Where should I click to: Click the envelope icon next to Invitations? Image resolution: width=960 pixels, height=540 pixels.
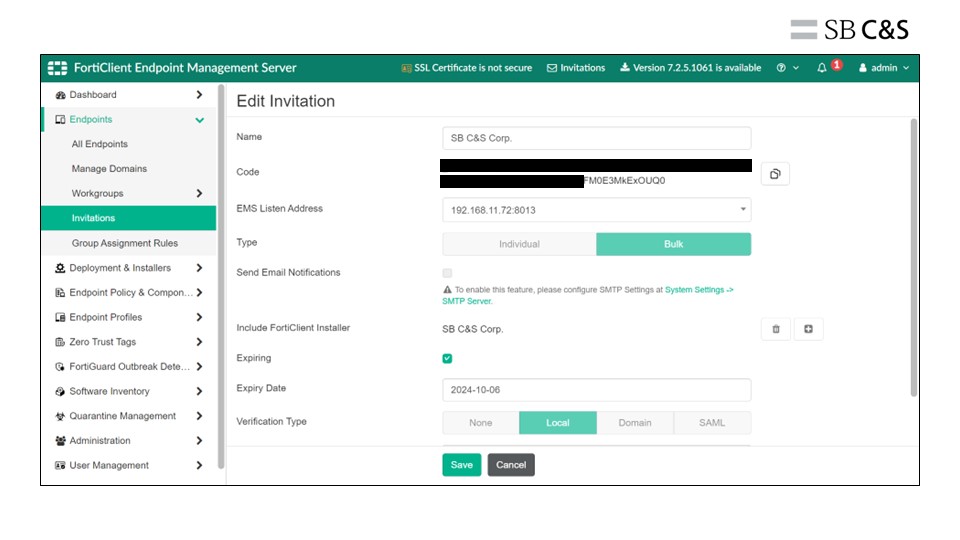coord(552,68)
